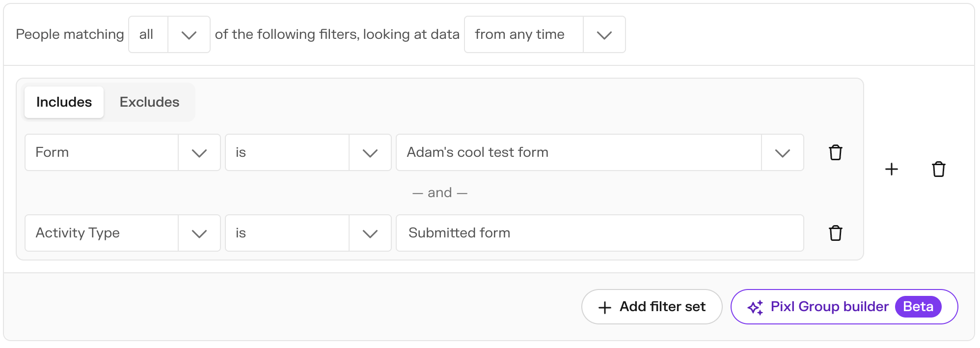
Task: Expand the Adam's cool test form dropdown
Action: click(x=599, y=152)
